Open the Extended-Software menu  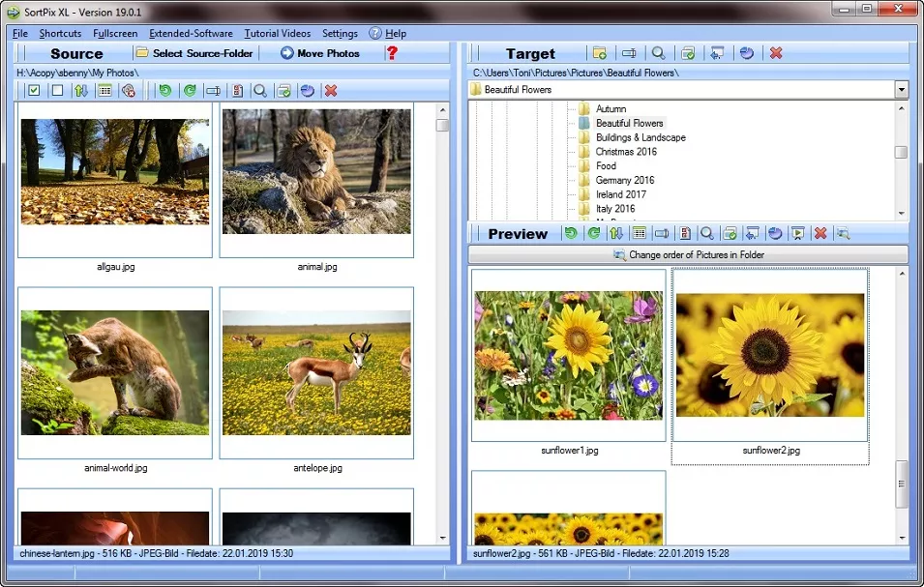pyautogui.click(x=191, y=34)
